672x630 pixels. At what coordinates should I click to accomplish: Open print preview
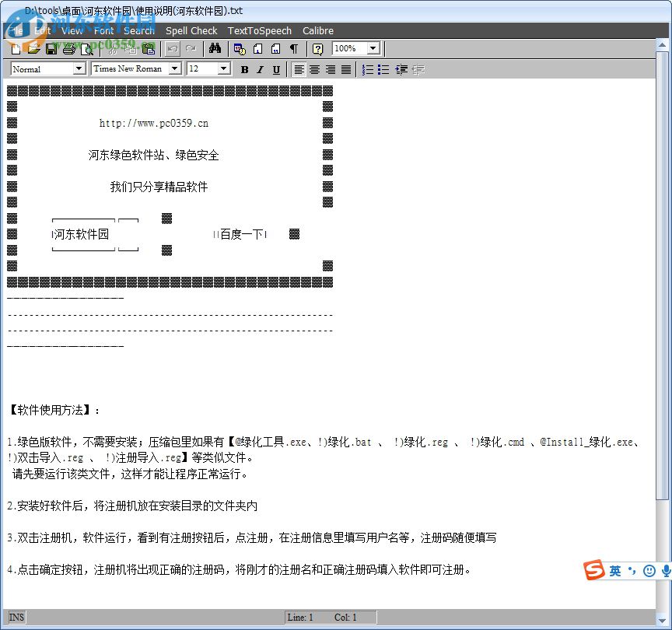click(87, 49)
